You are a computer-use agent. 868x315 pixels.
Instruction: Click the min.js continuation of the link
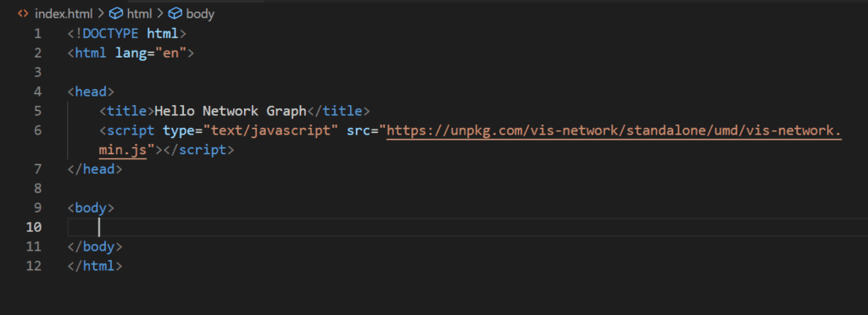pos(122,150)
